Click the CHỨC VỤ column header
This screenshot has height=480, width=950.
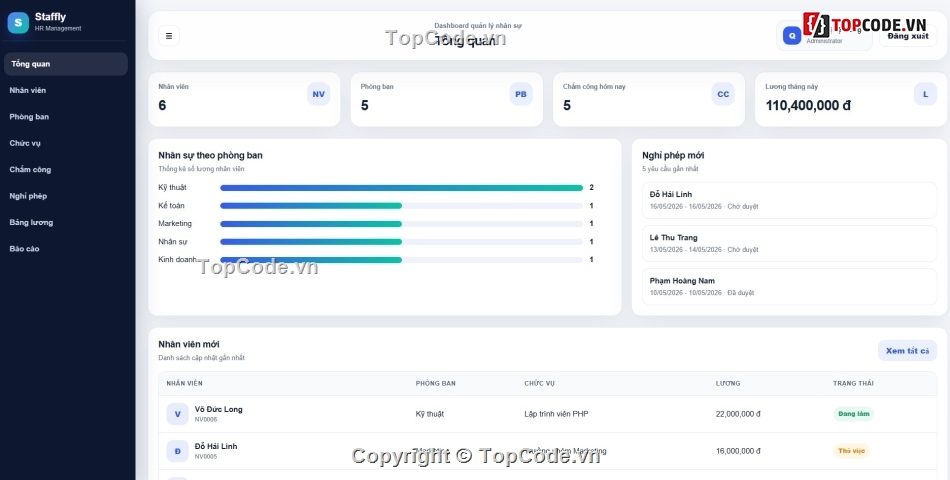coord(539,383)
